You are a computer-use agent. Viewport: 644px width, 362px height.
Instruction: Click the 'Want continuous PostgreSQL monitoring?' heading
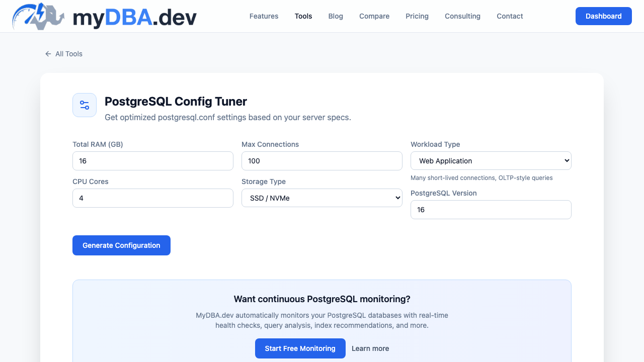tap(322, 299)
